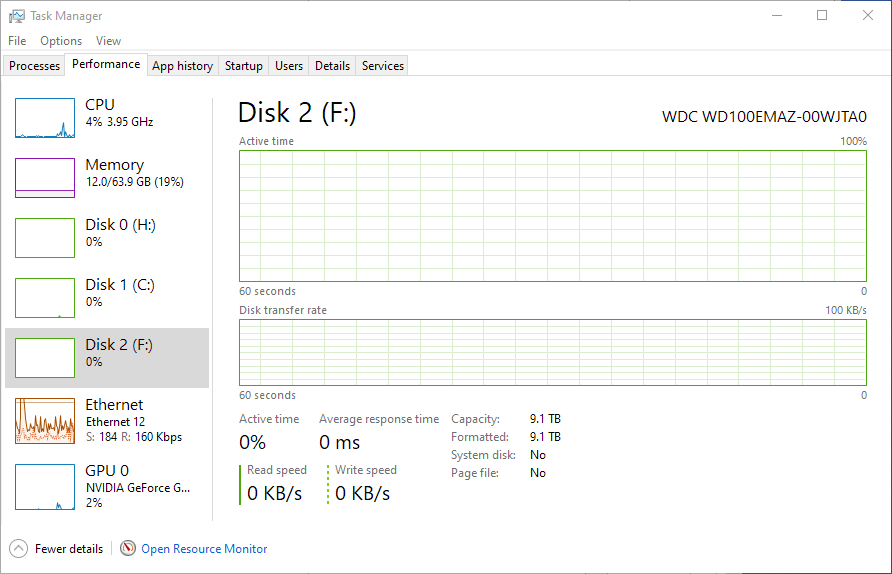
Task: Select the Memory graph thumbnail
Action: (x=45, y=178)
